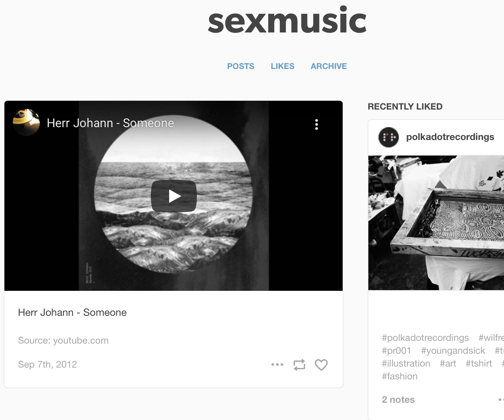The width and height of the screenshot is (504, 420).
Task: Switch to the LIKES tab
Action: pyautogui.click(x=282, y=66)
